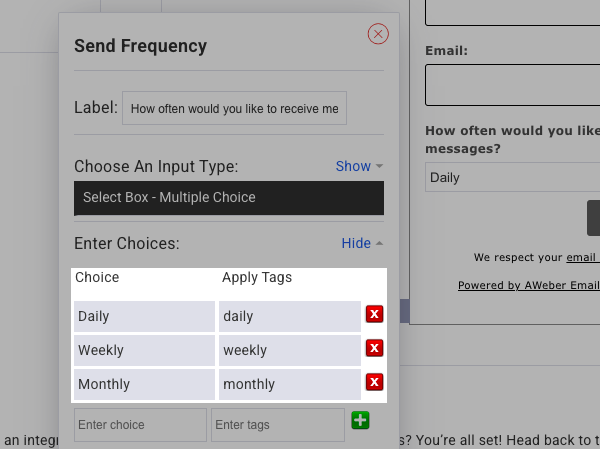Open the Daily frequency preview dropdown

pos(512,178)
